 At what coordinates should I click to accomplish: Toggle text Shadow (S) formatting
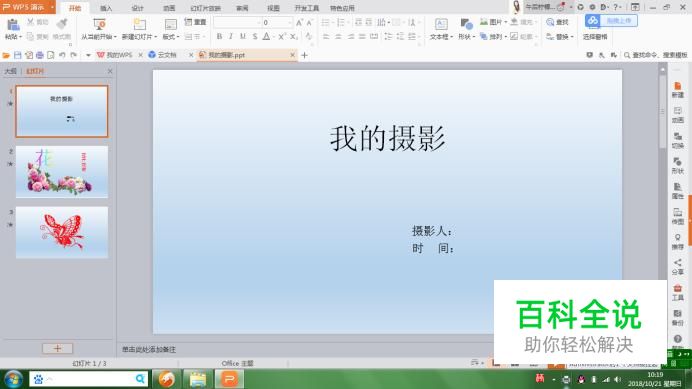pos(255,37)
